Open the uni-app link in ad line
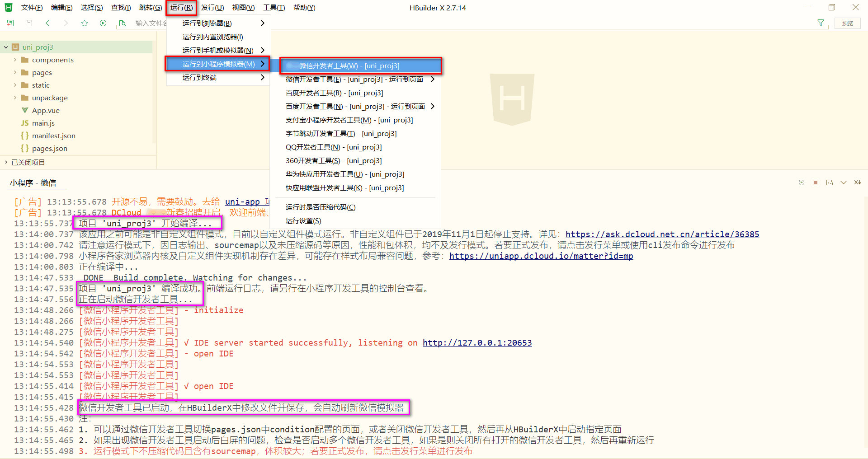The image size is (868, 459). (x=247, y=201)
